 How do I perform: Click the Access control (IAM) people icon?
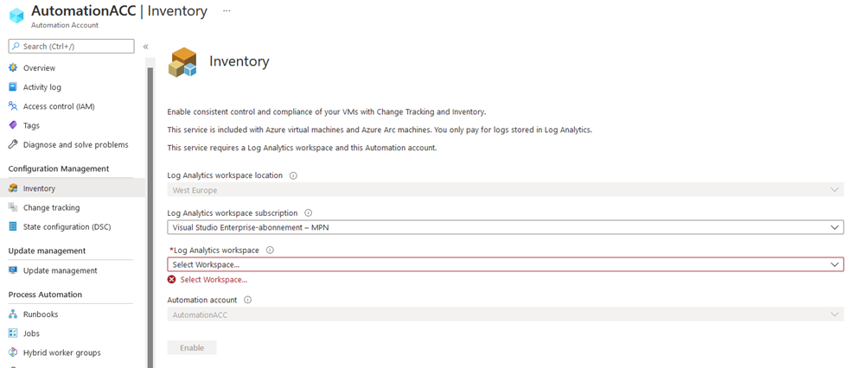13,106
